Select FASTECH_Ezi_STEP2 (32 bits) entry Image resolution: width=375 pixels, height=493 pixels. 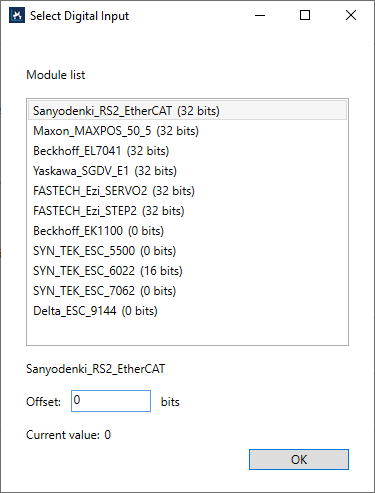[x=187, y=211]
